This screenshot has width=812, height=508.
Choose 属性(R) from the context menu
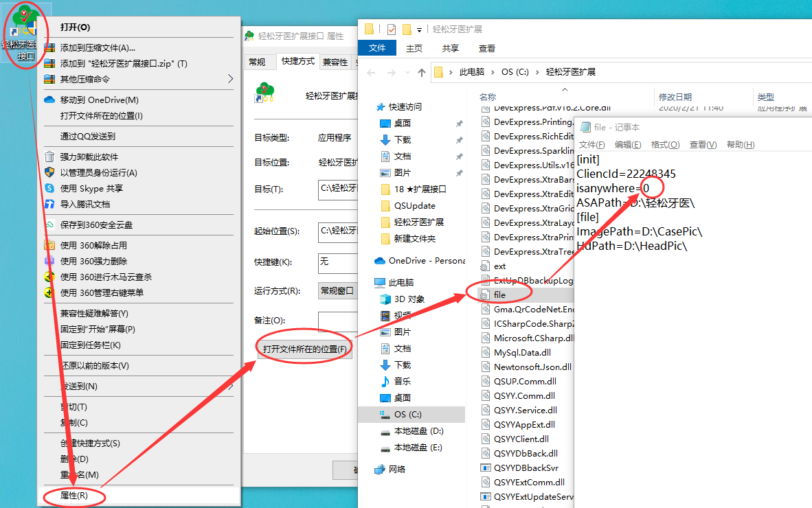[x=74, y=495]
